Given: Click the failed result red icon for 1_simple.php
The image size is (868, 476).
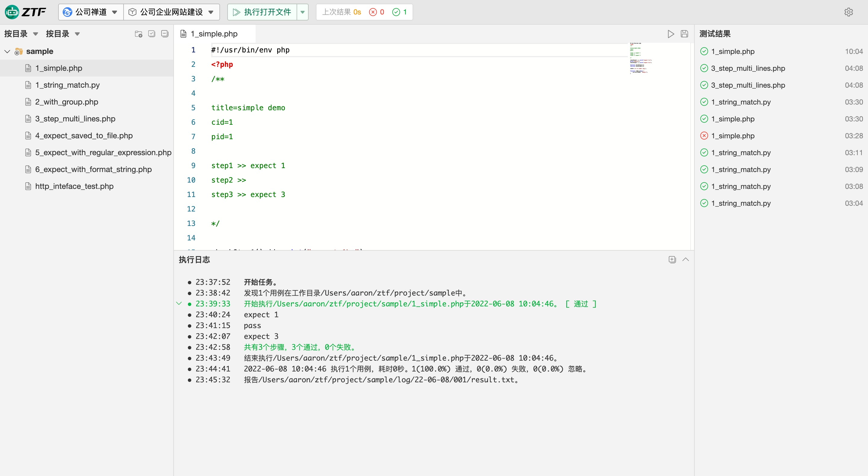Looking at the screenshot, I should pos(704,136).
